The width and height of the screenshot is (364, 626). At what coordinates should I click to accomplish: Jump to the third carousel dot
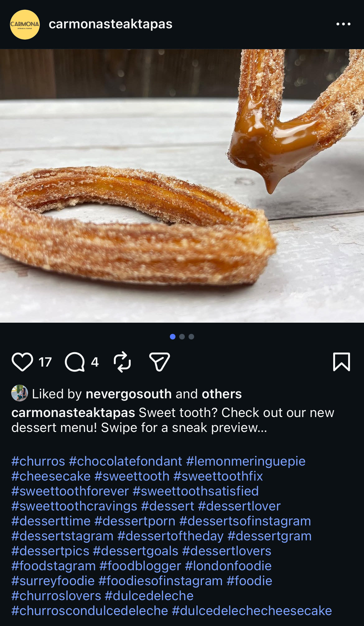(x=191, y=337)
